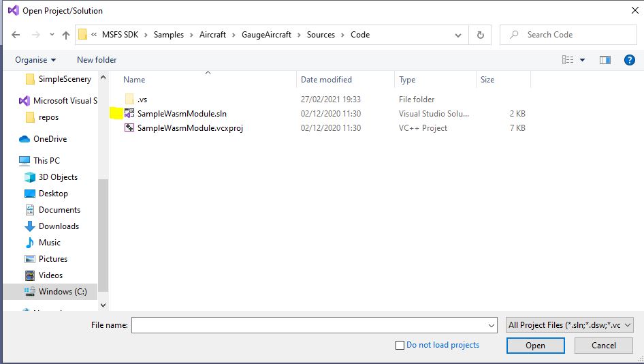644x364 pixels.
Task: Click New folder in the toolbar
Action: pyautogui.click(x=97, y=60)
